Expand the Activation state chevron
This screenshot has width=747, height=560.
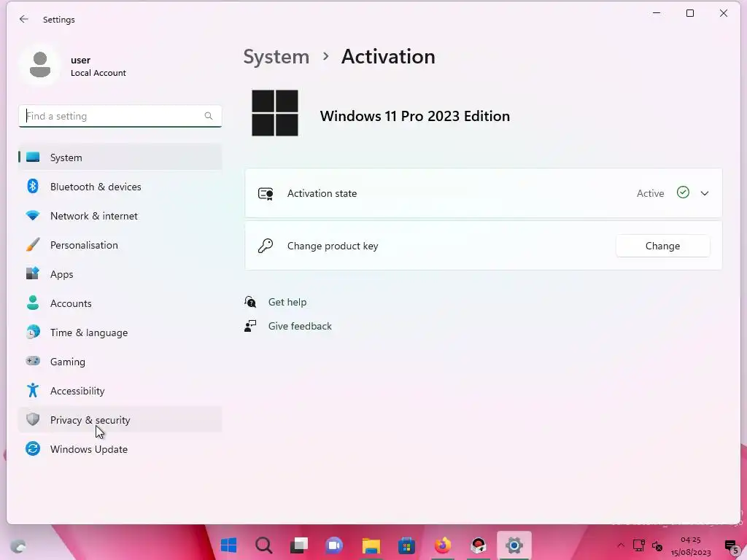coord(705,193)
